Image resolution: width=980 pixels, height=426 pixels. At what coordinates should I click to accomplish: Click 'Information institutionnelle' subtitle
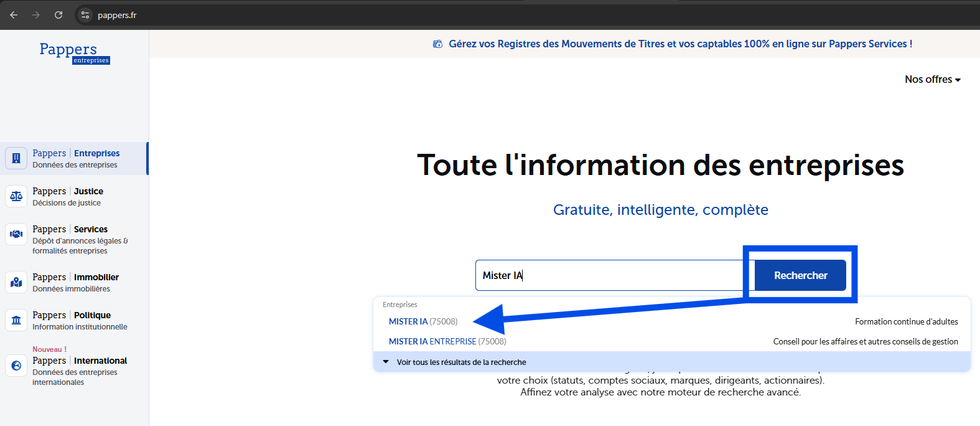pyautogui.click(x=80, y=327)
